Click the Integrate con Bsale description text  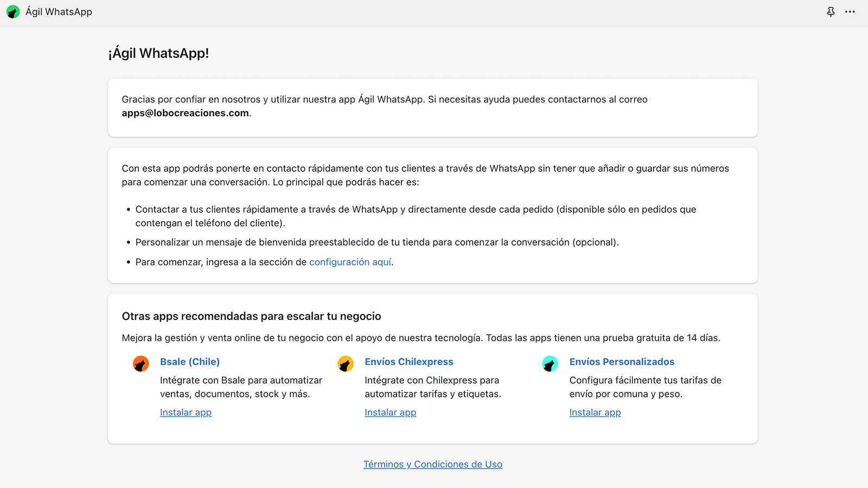click(241, 387)
